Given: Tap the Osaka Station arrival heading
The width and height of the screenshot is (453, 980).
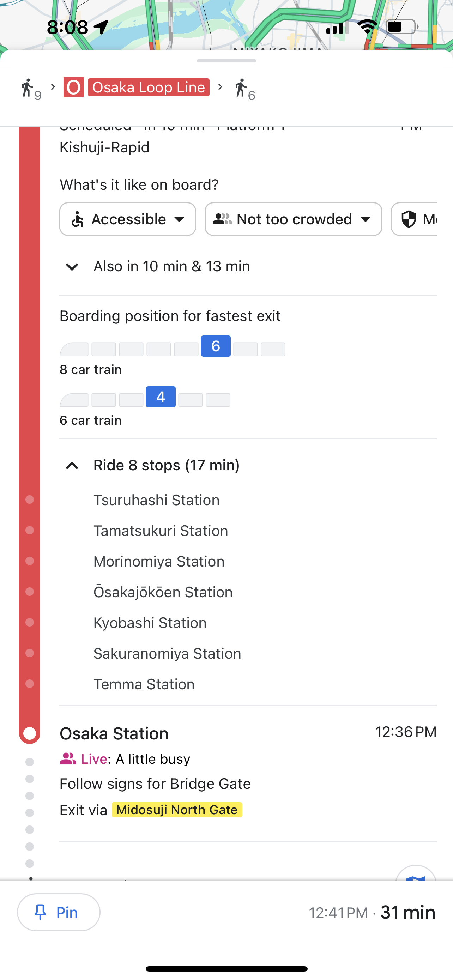Looking at the screenshot, I should 114,733.
